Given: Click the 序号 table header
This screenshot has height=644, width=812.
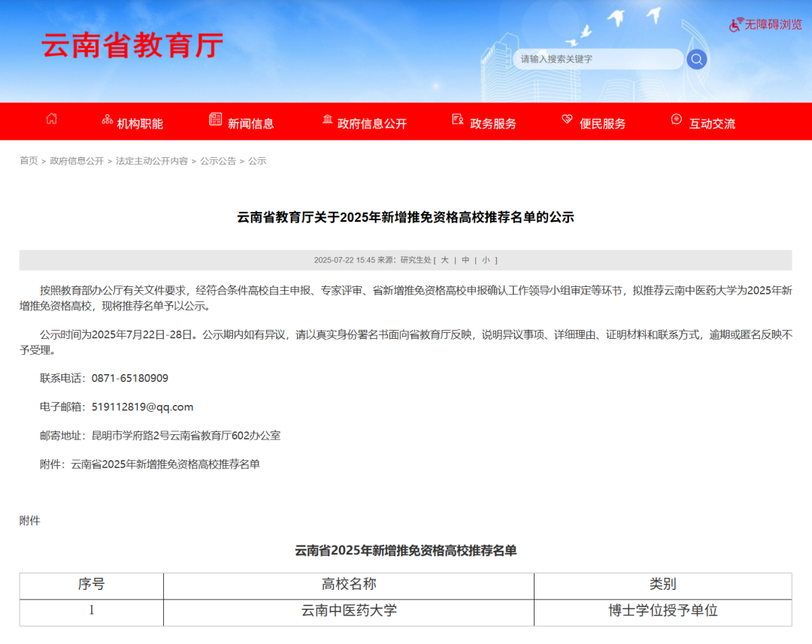Looking at the screenshot, I should tap(92, 585).
